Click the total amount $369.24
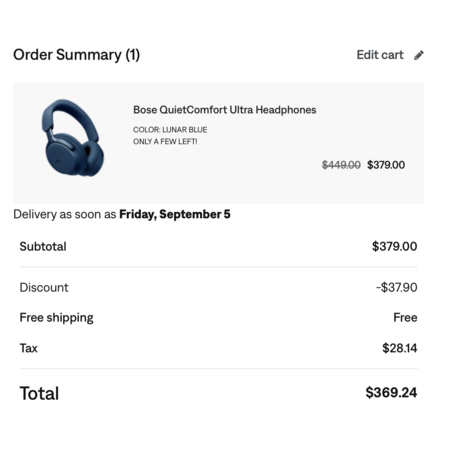Viewport: 450px width, 450px height. coord(391,392)
